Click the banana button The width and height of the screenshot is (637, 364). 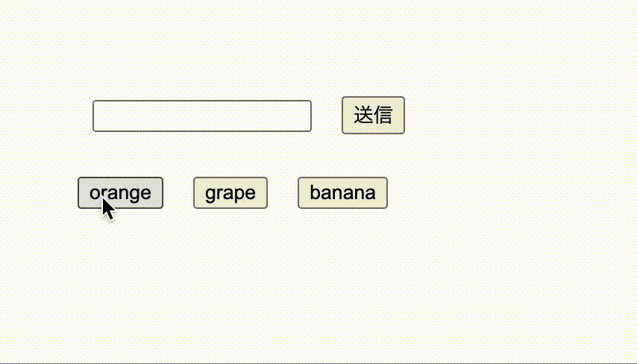point(342,192)
